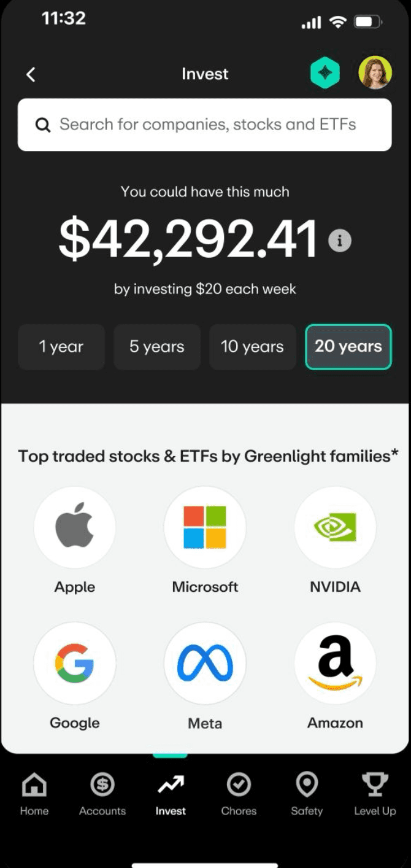This screenshot has width=411, height=868.
Task: Select the 1 year time period
Action: tap(61, 347)
